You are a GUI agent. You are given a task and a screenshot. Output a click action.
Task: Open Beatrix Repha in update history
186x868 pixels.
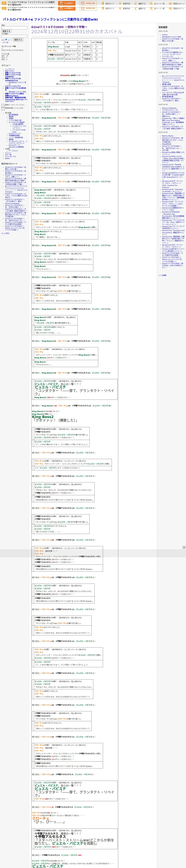click(167, 136)
